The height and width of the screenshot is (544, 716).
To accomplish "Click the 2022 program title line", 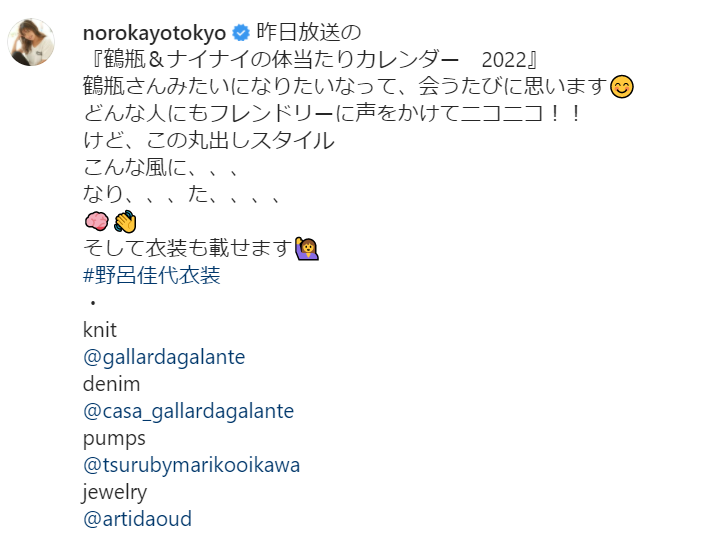I will (314, 60).
